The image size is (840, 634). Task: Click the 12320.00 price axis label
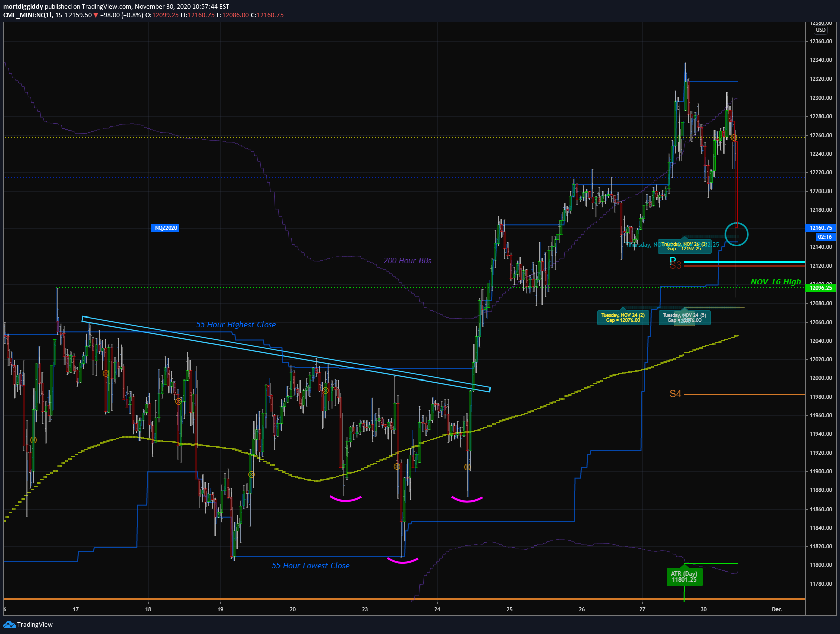(x=821, y=79)
